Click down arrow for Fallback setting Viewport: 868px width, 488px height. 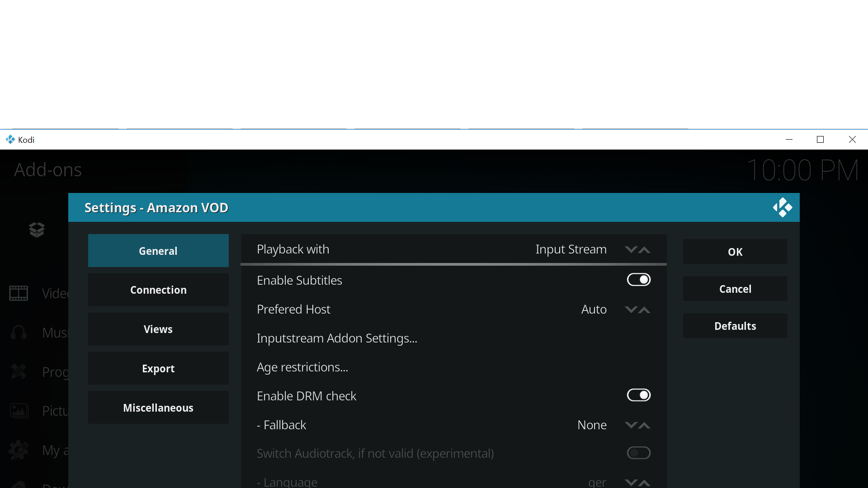point(631,425)
